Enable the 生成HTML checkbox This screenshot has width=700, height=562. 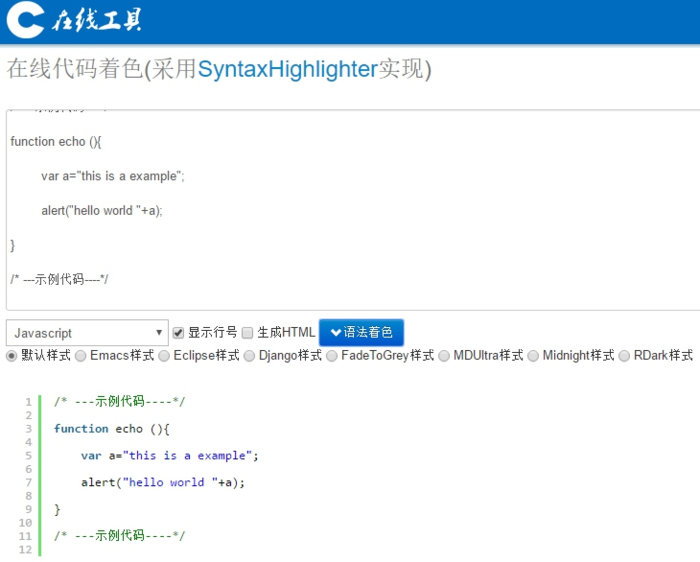pyautogui.click(x=247, y=333)
